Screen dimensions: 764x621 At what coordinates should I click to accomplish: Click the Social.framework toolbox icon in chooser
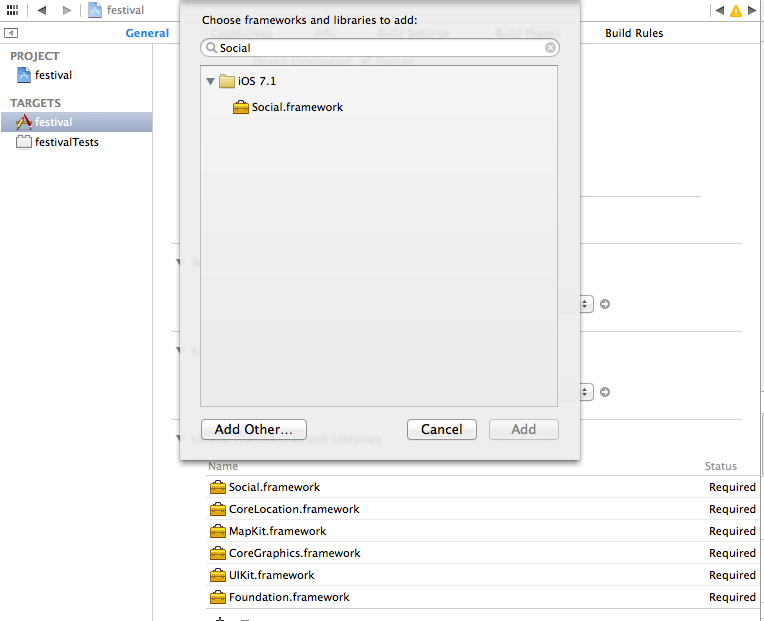click(241, 107)
